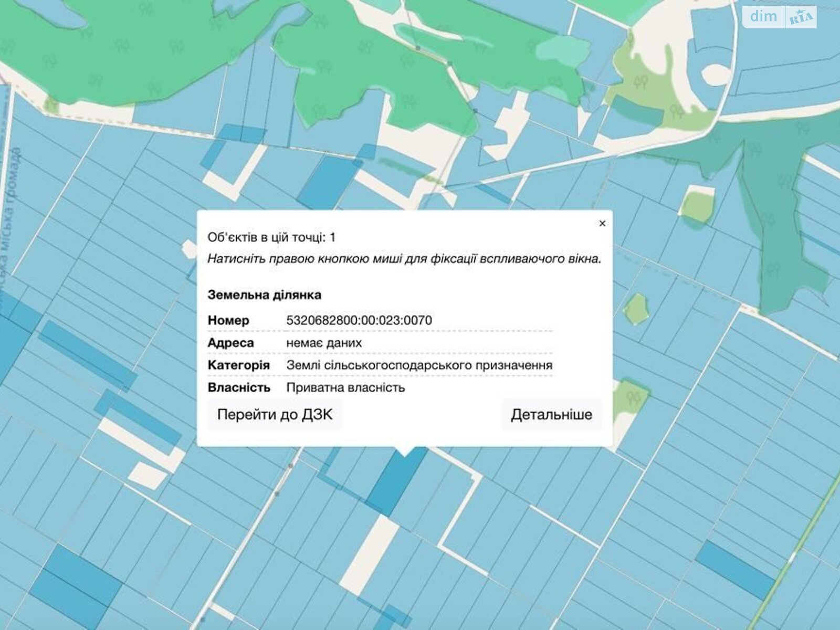Select the cadastral number 5320682800:00:023:0070

coord(359,320)
